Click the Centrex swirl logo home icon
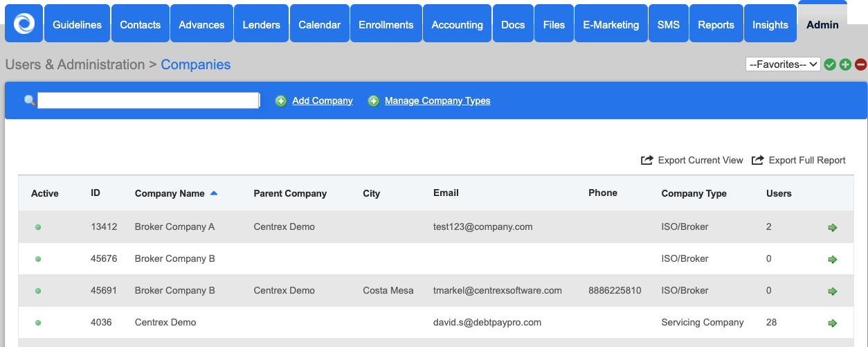 point(24,24)
